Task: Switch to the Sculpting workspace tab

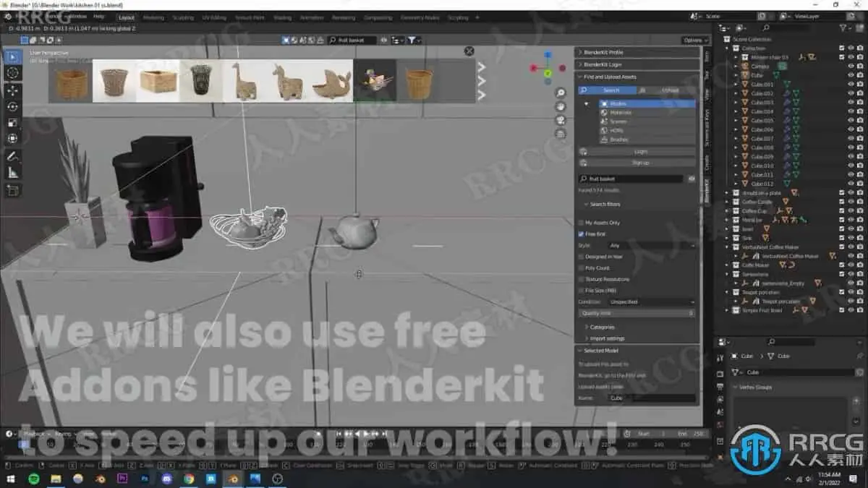Action: pos(183,17)
